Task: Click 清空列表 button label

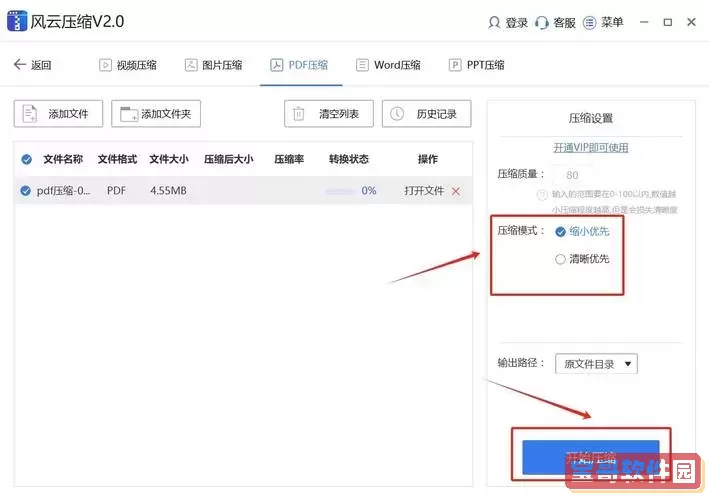Action: click(339, 114)
